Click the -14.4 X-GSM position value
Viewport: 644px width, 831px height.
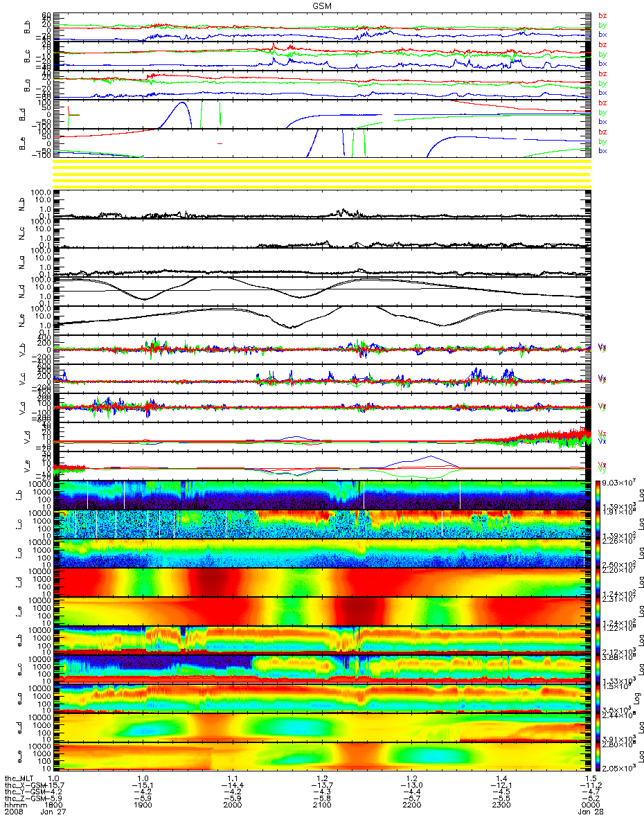232,785
